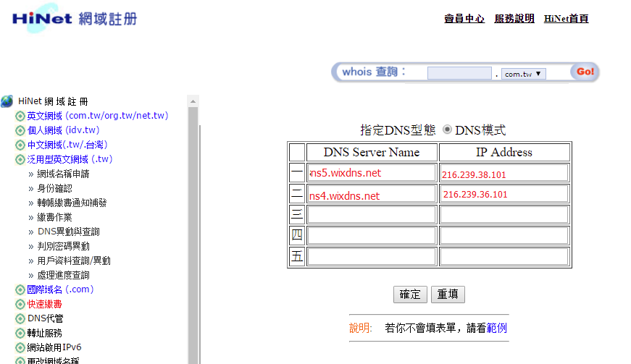Image resolution: width=631 pixels, height=364 pixels.
Task: Select 處理進度查詢 submenu item
Action: click(x=63, y=275)
